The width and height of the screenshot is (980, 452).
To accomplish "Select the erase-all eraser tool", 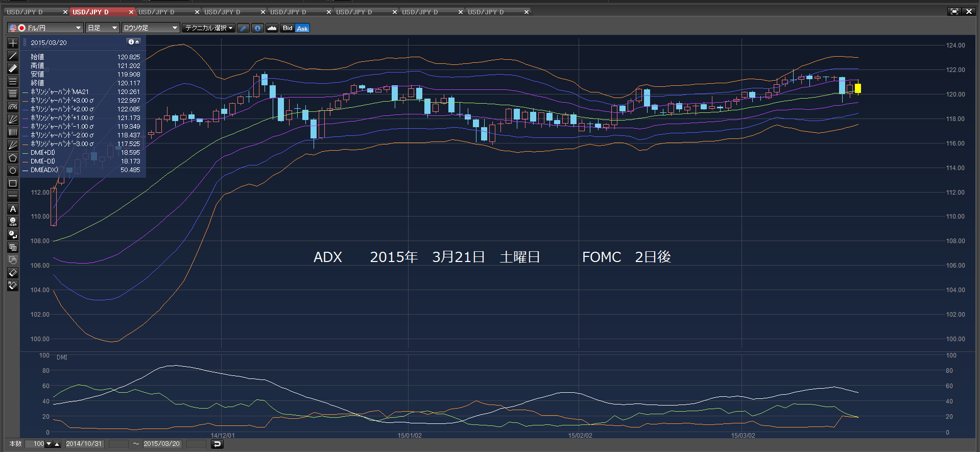I will [x=13, y=286].
